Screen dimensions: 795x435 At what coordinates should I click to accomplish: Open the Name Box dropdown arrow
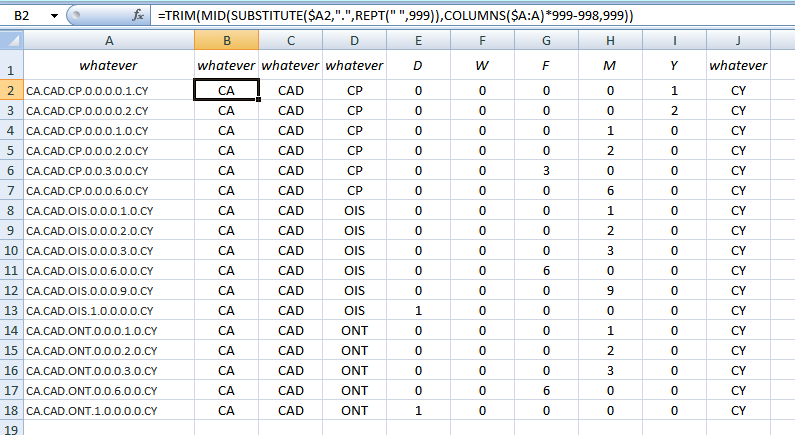point(54,16)
